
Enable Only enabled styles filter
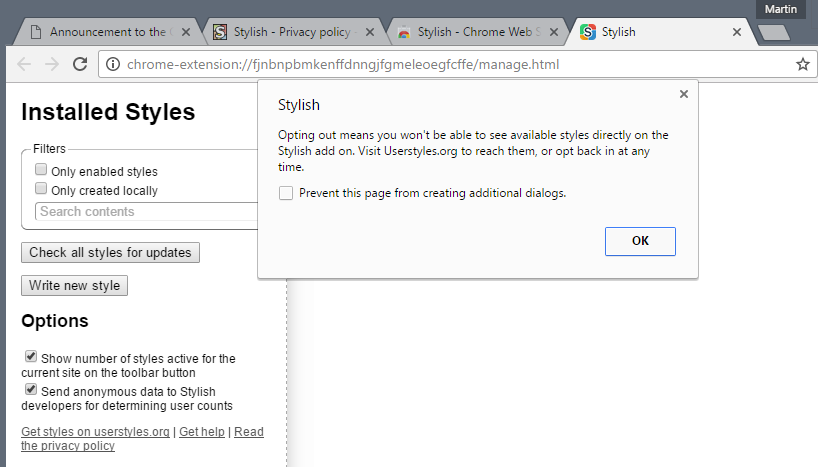[x=41, y=170]
